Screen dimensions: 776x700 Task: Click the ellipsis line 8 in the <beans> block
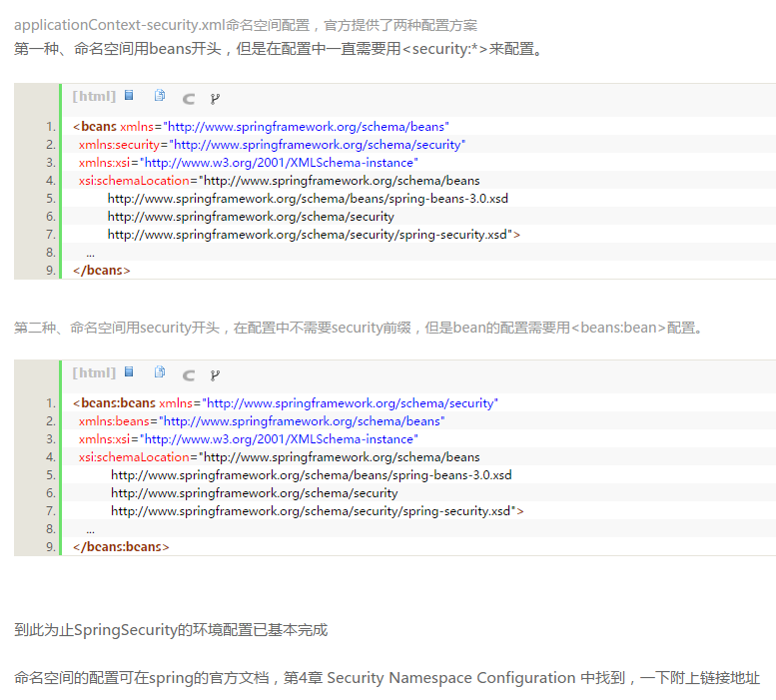click(x=90, y=254)
